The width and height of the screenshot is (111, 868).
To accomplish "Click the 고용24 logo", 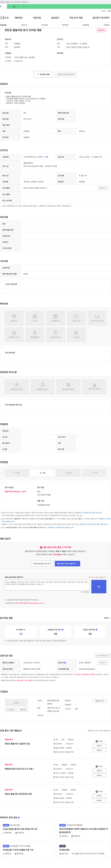I will 4,18.
